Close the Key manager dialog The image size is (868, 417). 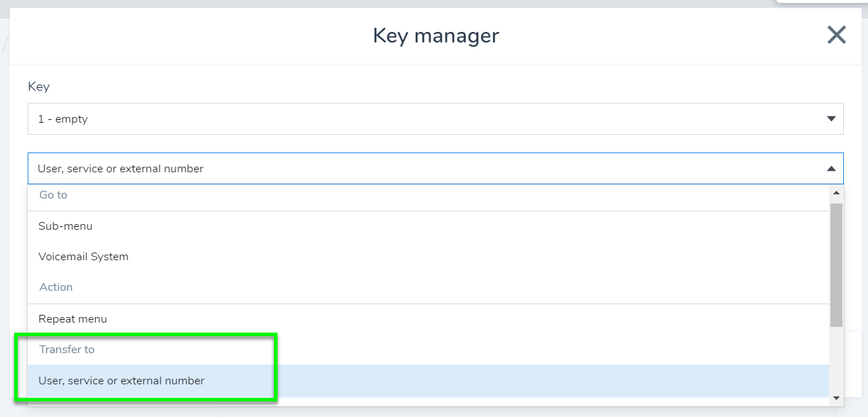click(x=837, y=35)
